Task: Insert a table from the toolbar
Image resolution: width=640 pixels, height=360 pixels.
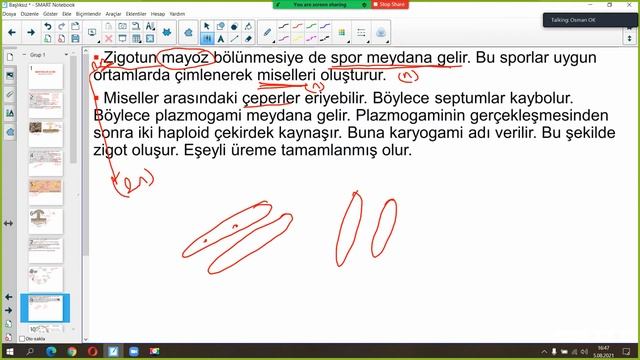Action: tap(136, 39)
